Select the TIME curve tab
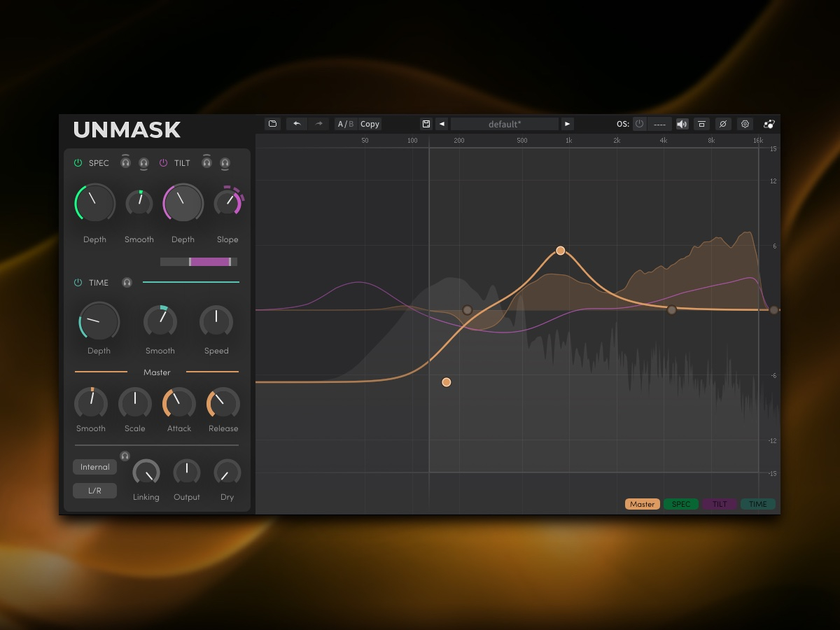840x630 pixels. tap(758, 504)
